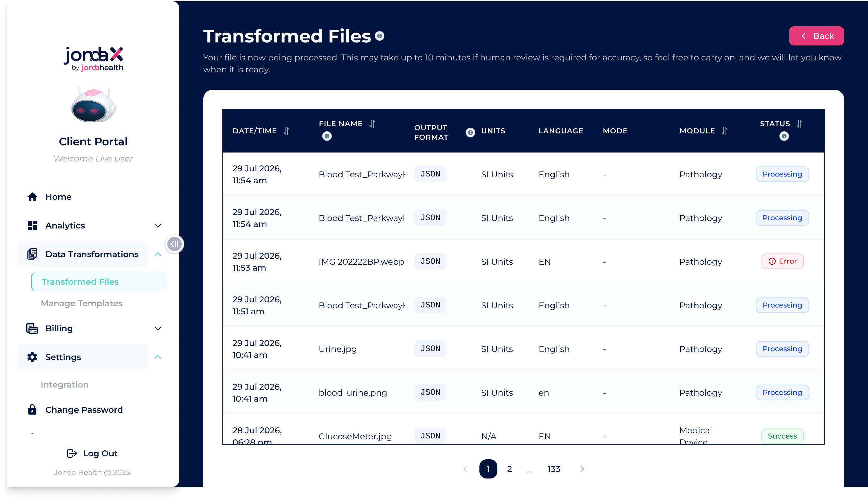Click the Billing icon
The image size is (868, 500).
click(x=32, y=328)
